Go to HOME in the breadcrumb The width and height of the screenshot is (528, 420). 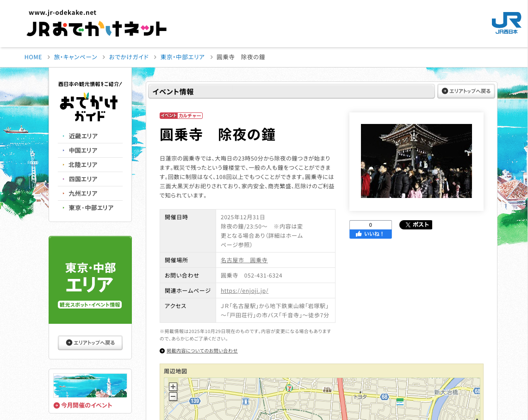click(33, 57)
